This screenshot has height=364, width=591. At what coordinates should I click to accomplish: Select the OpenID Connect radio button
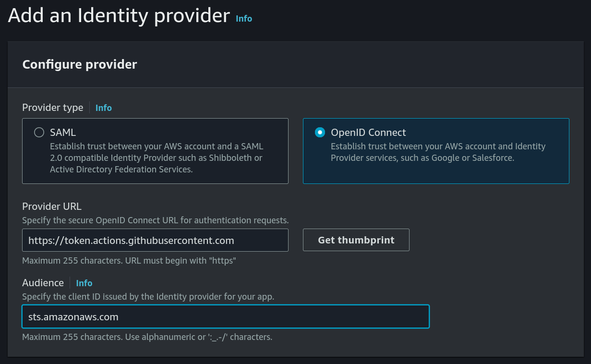click(x=320, y=133)
